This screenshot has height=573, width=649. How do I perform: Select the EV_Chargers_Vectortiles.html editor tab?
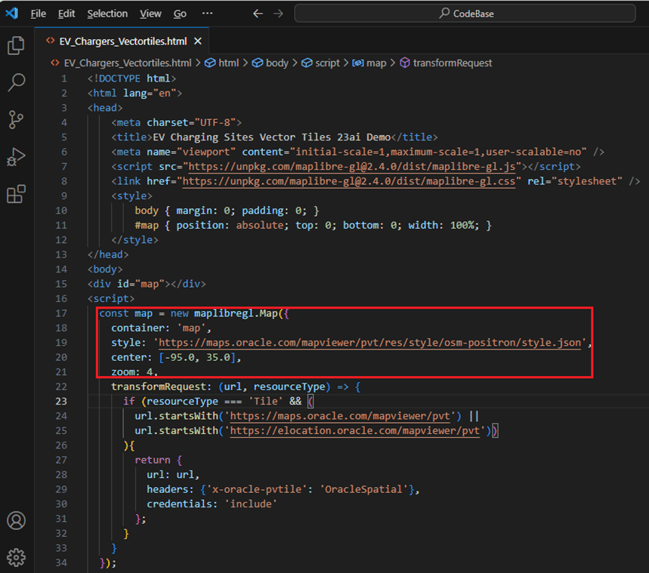pos(123,41)
